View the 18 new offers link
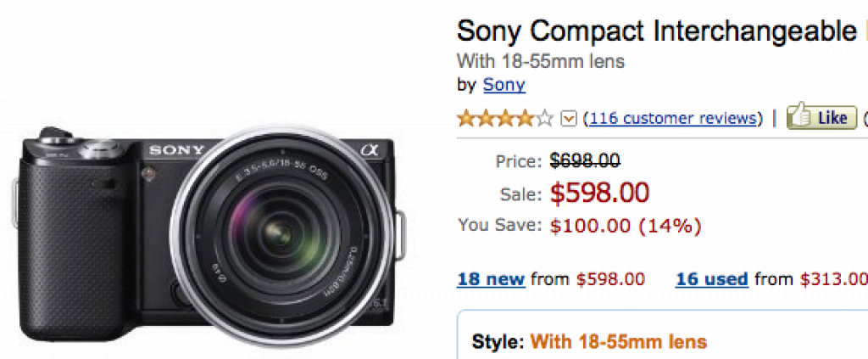 [490, 278]
